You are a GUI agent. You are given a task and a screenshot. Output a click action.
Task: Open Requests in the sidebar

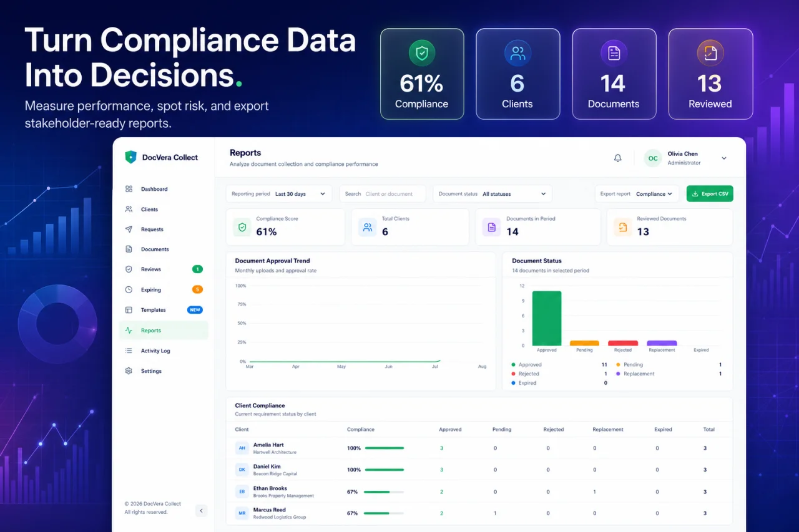pos(164,230)
